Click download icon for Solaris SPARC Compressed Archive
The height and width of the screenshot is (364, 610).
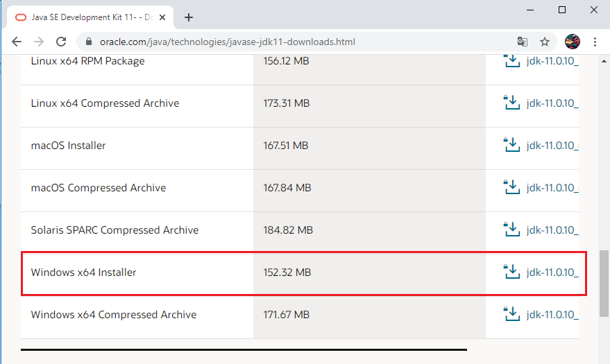tap(511, 229)
